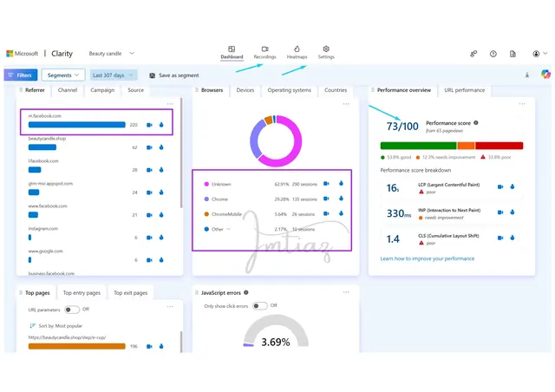The height and width of the screenshot is (392, 555).
Task: View heatmaps for Chrome browser sessions
Action: 341,199
